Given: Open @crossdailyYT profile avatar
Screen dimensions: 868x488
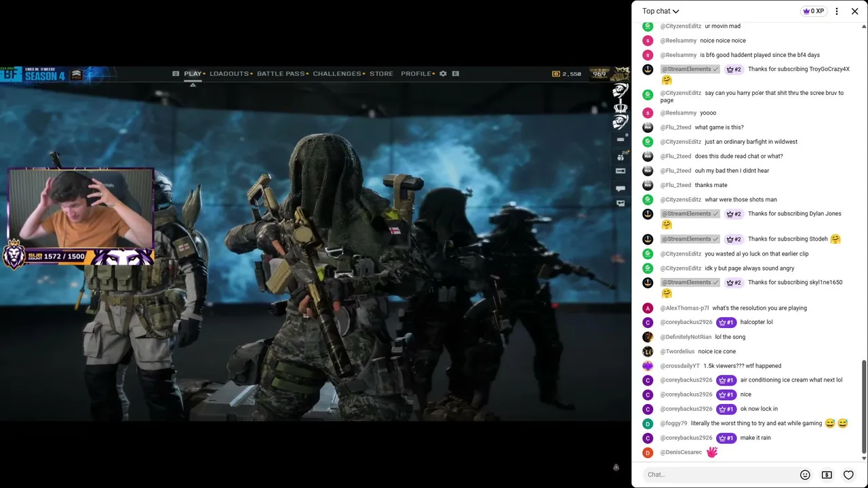Looking at the screenshot, I should pos(648,366).
